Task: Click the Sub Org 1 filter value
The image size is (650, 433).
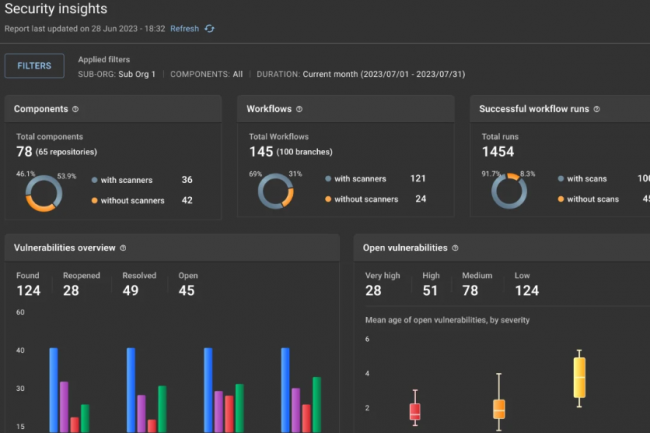Action: tap(140, 74)
